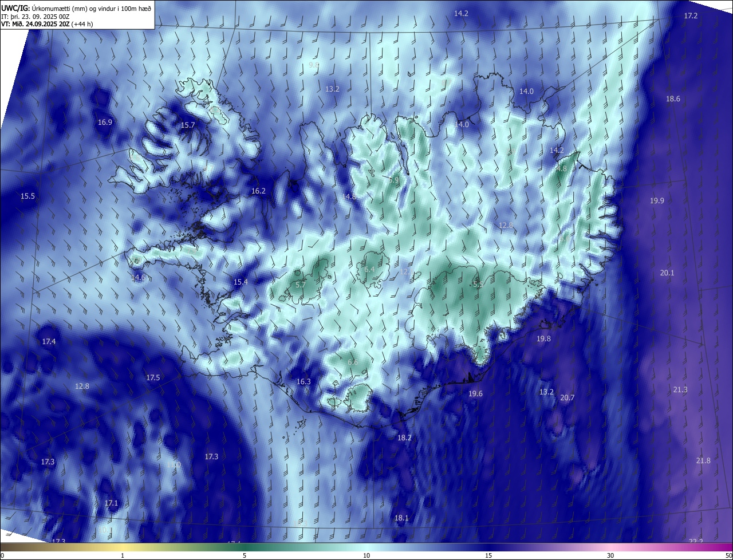The height and width of the screenshot is (560, 733).
Task: Select the 5.8 value on the large glacier
Action: (x=478, y=284)
